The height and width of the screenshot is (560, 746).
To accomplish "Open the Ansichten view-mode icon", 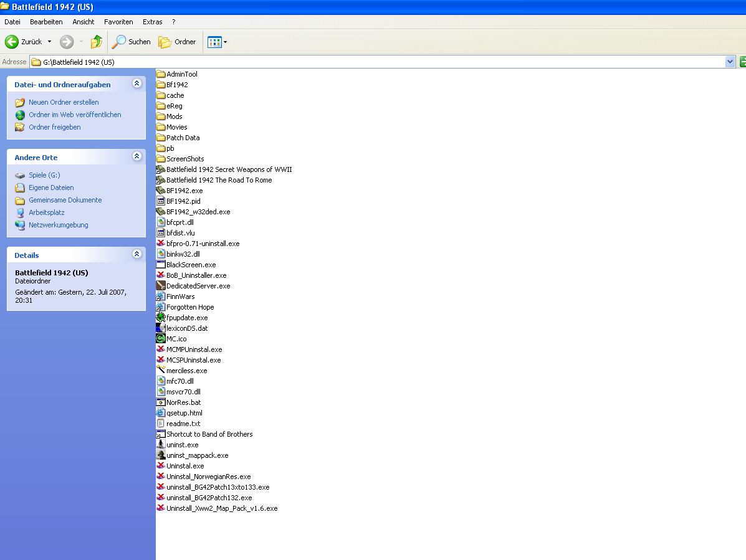I will [x=214, y=42].
